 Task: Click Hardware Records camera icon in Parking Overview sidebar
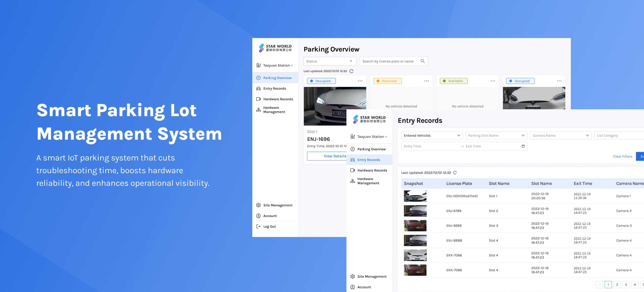pos(258,99)
